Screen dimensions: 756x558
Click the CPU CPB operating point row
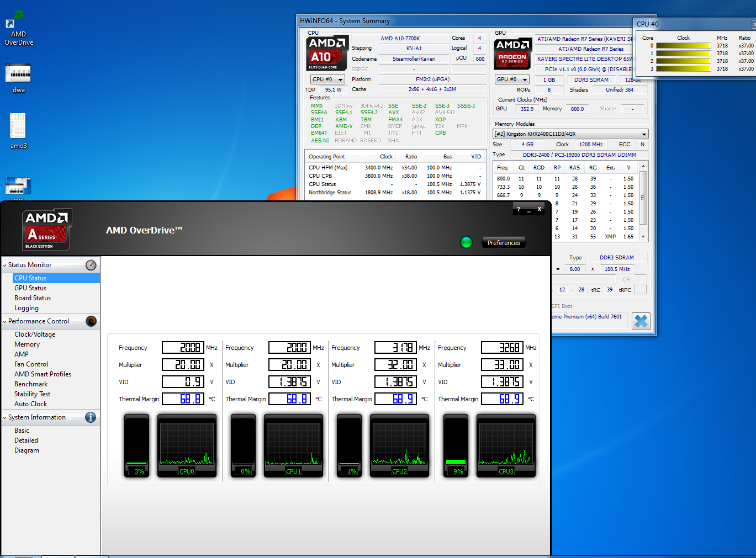pyautogui.click(x=395, y=176)
